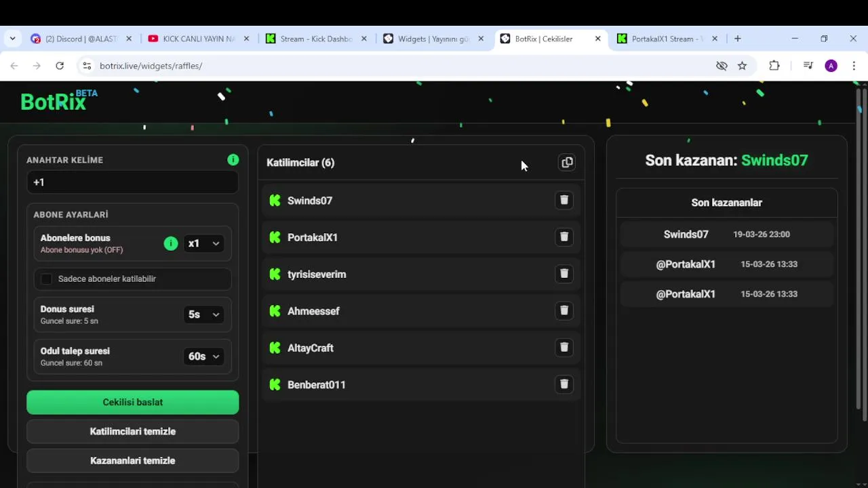Open Odul talep suresi 60s dropdown
The image size is (868, 488).
[x=203, y=357]
